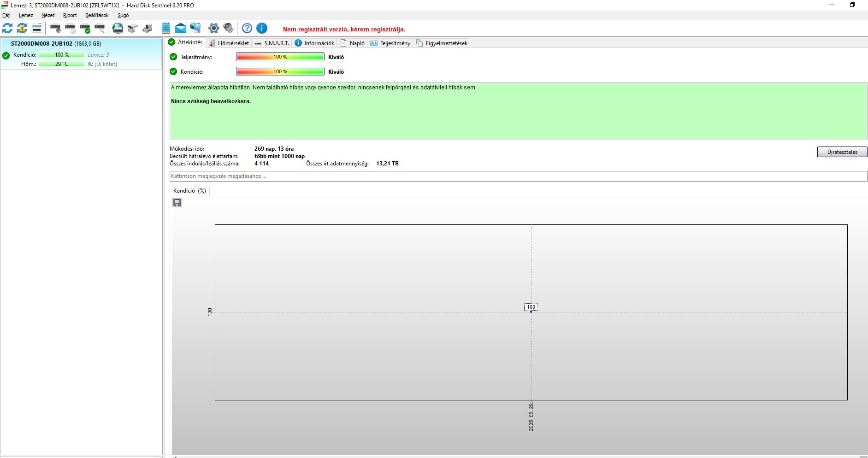
Task: Click the disk with clock icon
Action: pyautogui.click(x=71, y=29)
